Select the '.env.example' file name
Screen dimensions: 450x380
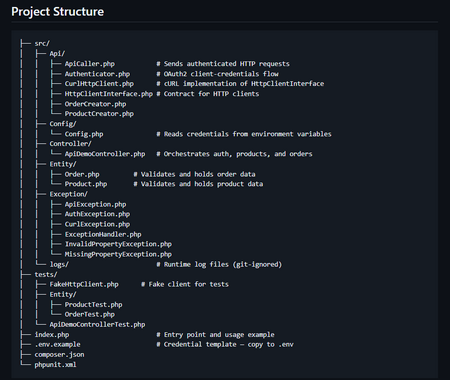coord(57,344)
